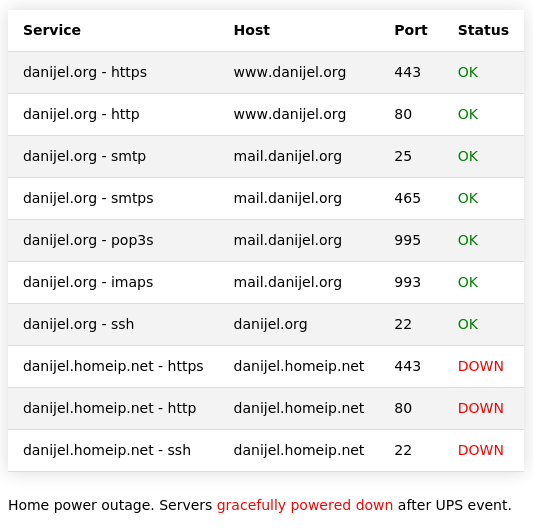
Task: Click the Service column header
Action: [x=52, y=30]
